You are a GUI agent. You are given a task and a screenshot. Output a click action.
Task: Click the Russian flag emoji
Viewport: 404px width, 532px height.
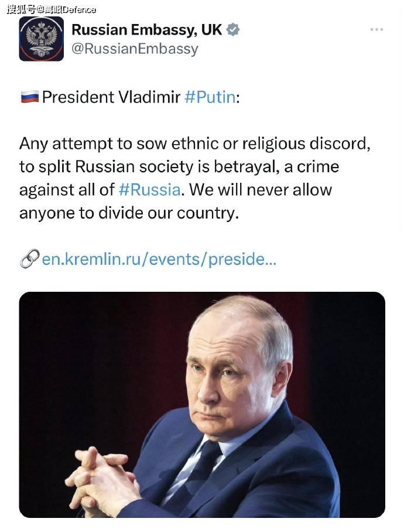[x=29, y=97]
